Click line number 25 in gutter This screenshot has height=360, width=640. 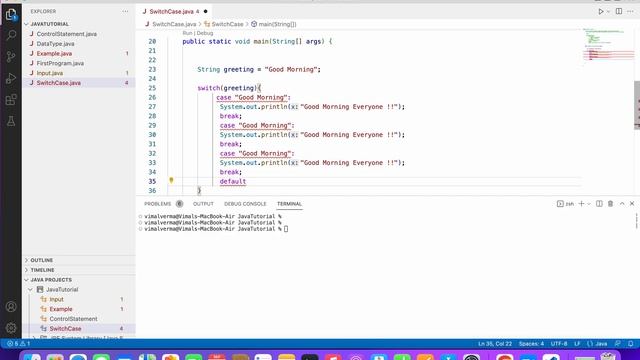coord(152,88)
